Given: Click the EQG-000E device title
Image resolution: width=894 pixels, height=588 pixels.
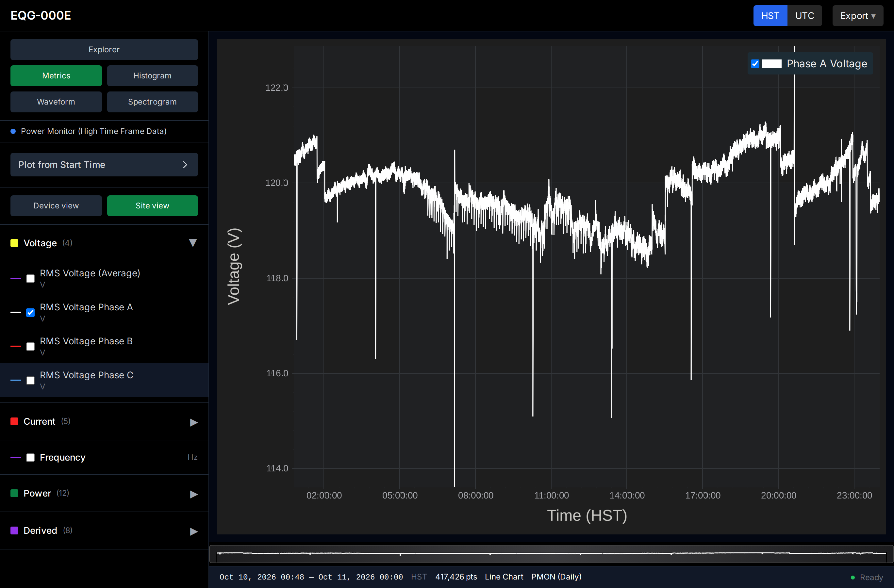Looking at the screenshot, I should click(x=41, y=15).
